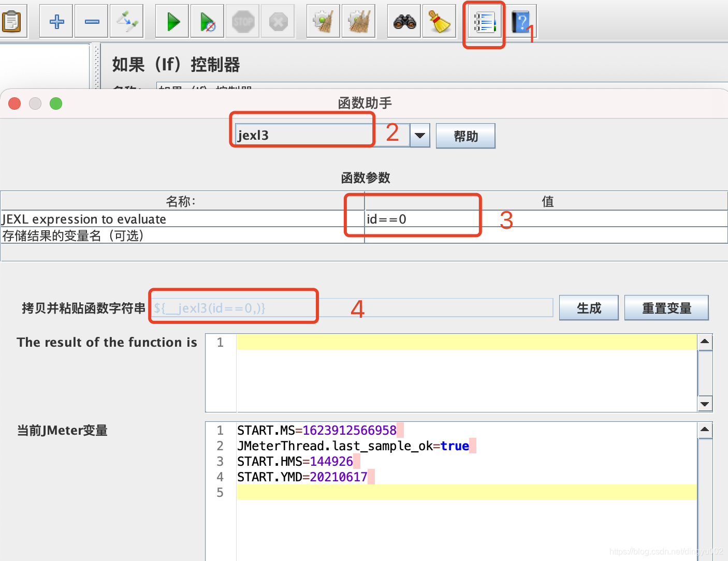Start the test with green play icon
Screen dimensions: 728x561
click(x=172, y=22)
